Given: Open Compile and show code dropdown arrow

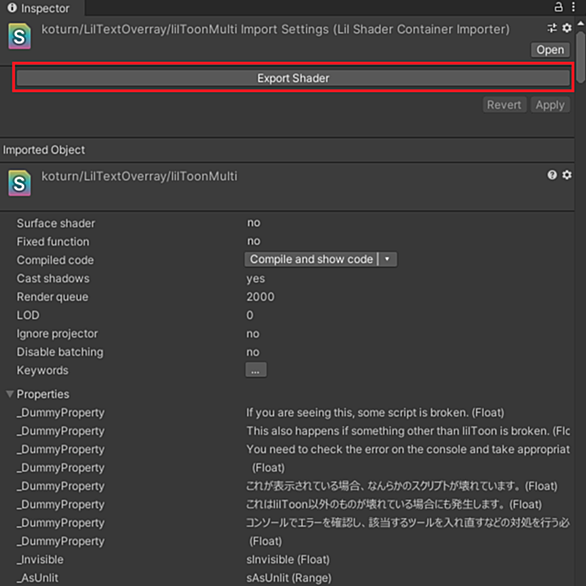Looking at the screenshot, I should (x=388, y=259).
